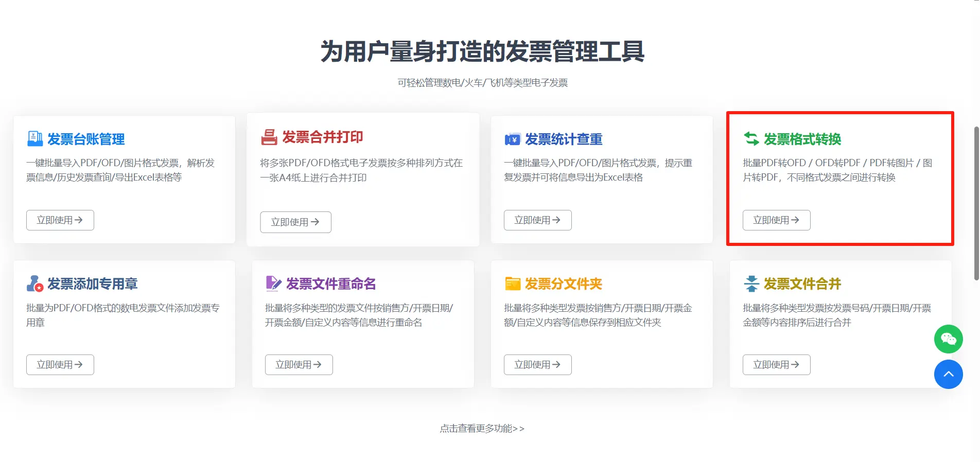
Task: Click 立即使用 under 发票文件合并
Action: pos(776,365)
